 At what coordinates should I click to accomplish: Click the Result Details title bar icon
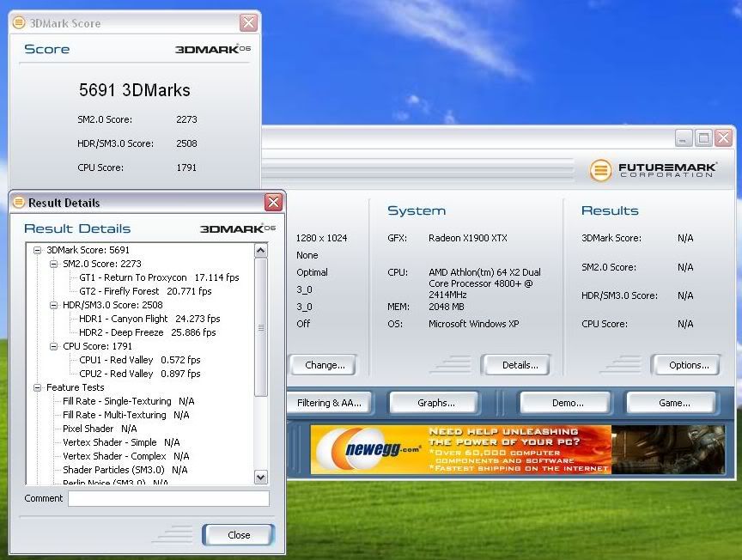[18, 202]
